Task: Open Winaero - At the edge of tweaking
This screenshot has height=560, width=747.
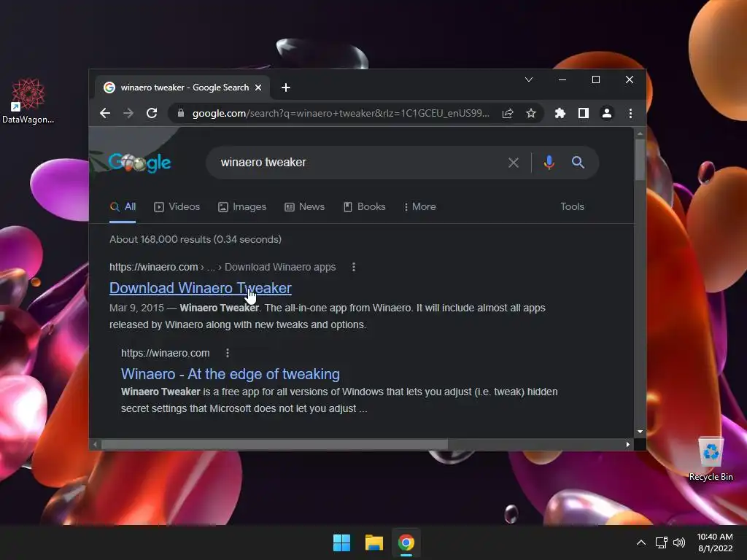Action: tap(230, 374)
